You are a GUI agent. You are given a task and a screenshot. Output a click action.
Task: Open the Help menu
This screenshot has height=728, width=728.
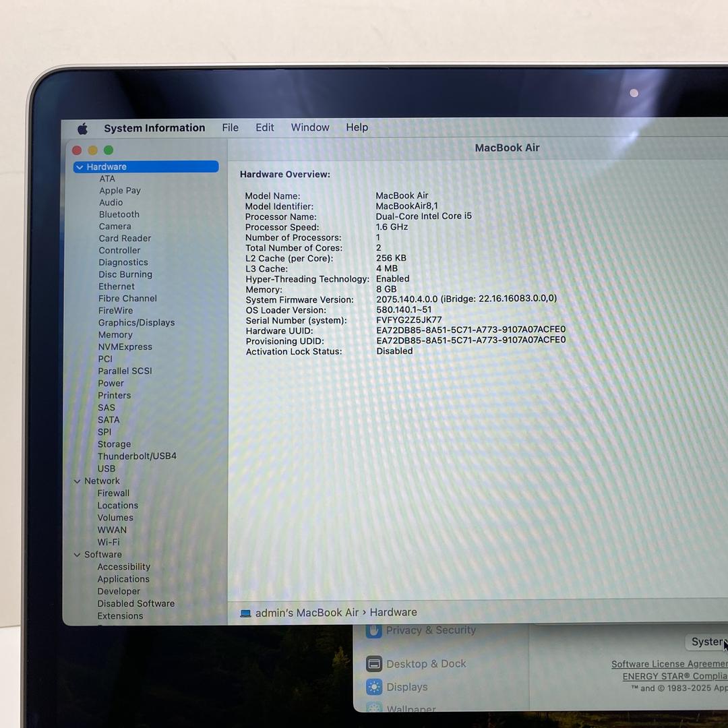click(357, 127)
